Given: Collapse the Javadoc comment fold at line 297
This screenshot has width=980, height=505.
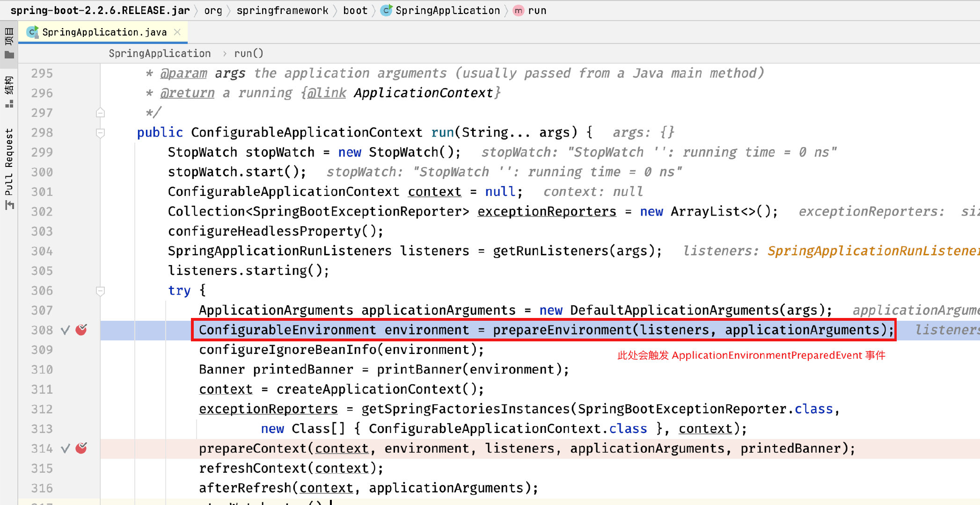Looking at the screenshot, I should click(x=100, y=113).
